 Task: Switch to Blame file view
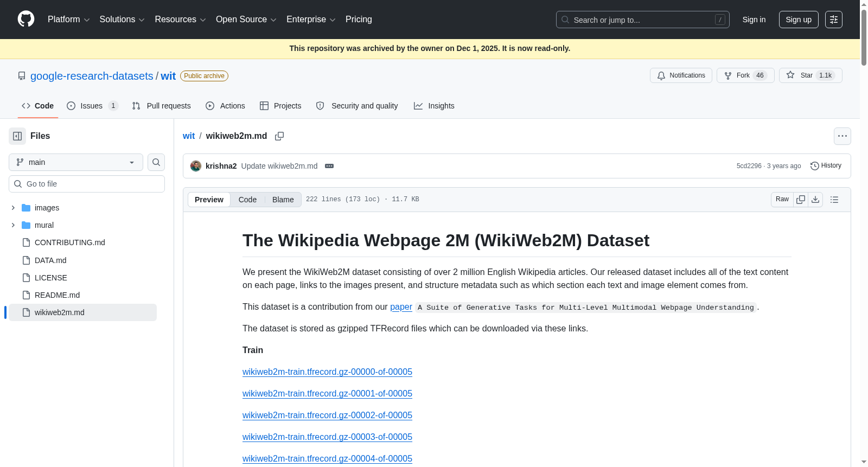[283, 200]
